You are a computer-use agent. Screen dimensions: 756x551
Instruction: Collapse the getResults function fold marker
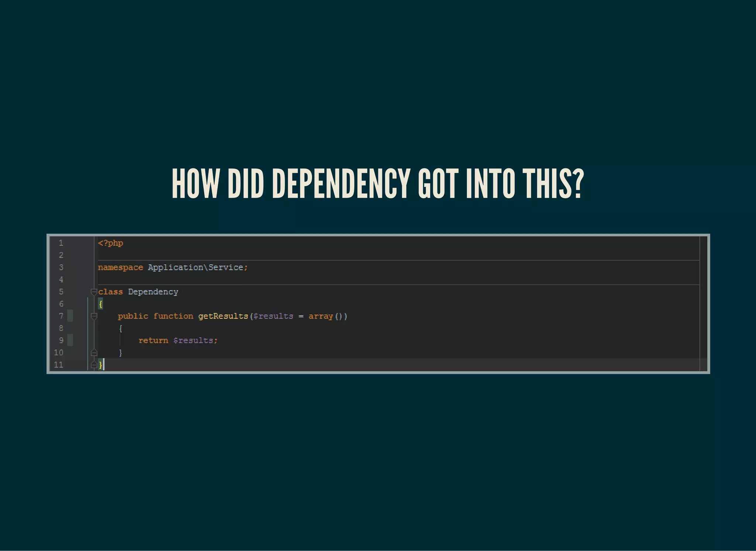[x=94, y=316]
